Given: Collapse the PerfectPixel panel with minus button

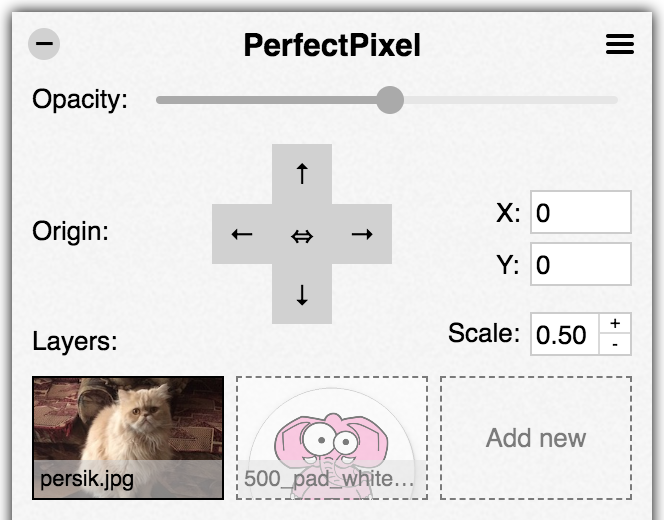Looking at the screenshot, I should [x=44, y=44].
